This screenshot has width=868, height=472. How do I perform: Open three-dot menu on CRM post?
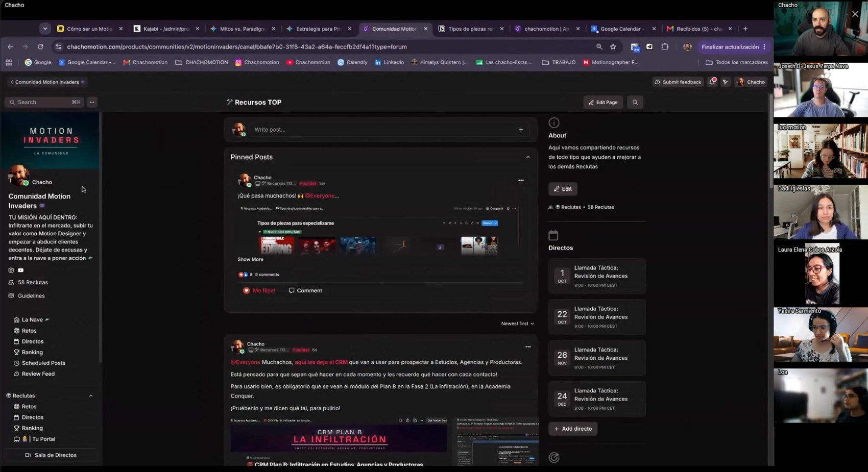pyautogui.click(x=528, y=346)
